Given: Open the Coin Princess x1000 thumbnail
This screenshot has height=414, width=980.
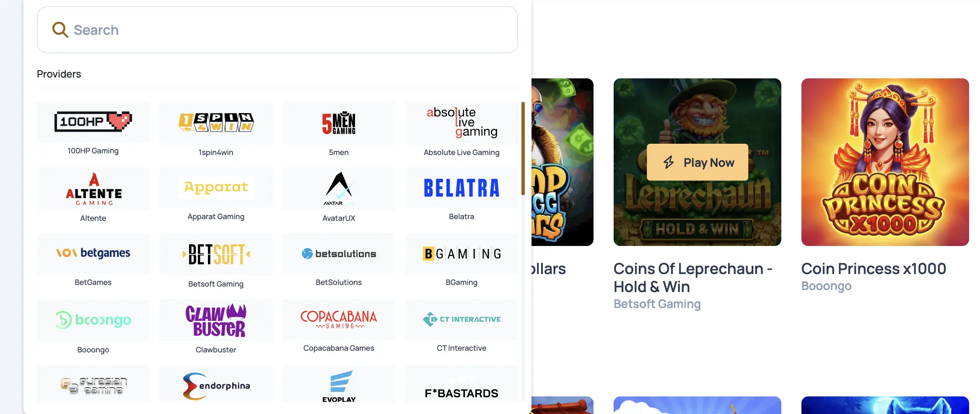Looking at the screenshot, I should click(885, 162).
